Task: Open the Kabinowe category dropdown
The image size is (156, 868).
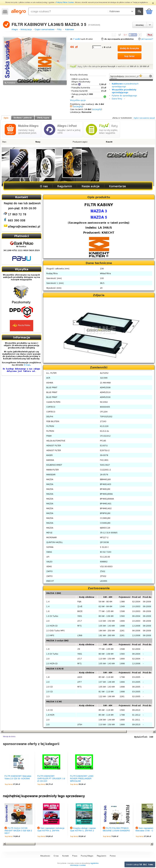Action: click(121, 11)
